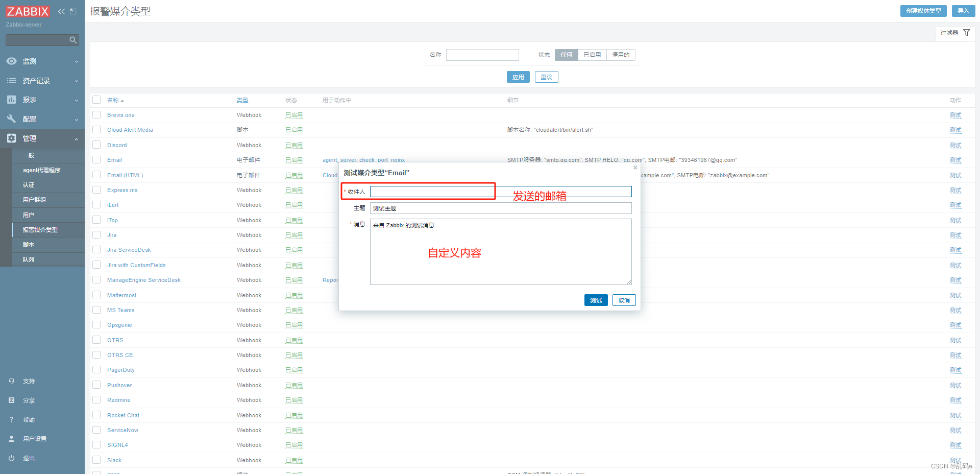Select the 任何 status filter
980x474 pixels.
point(567,55)
